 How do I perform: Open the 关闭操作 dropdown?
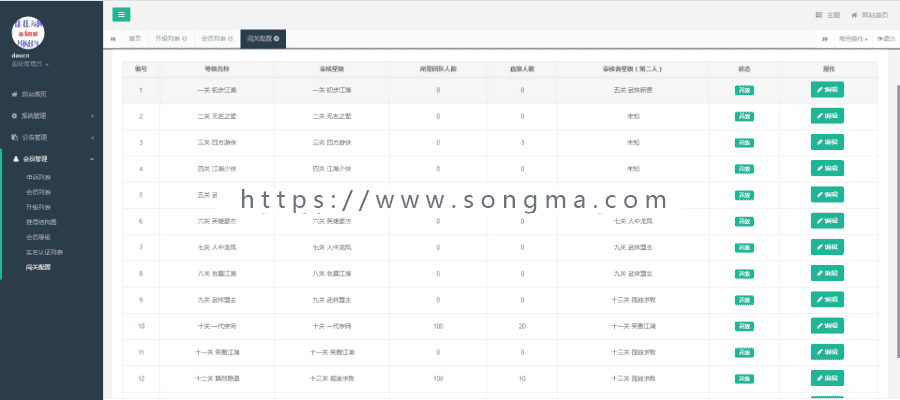[852, 39]
